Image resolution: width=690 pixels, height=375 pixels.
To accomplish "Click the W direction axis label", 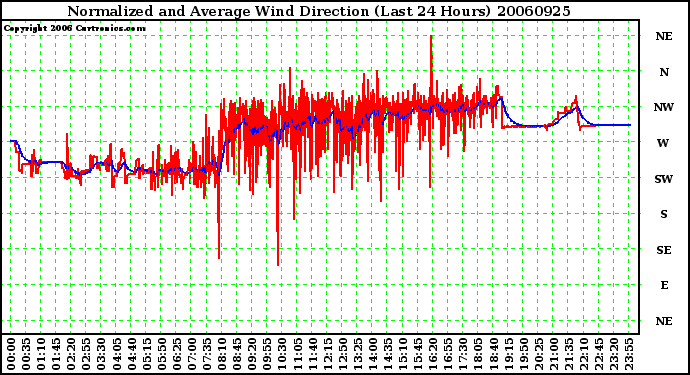I will click(x=663, y=143).
